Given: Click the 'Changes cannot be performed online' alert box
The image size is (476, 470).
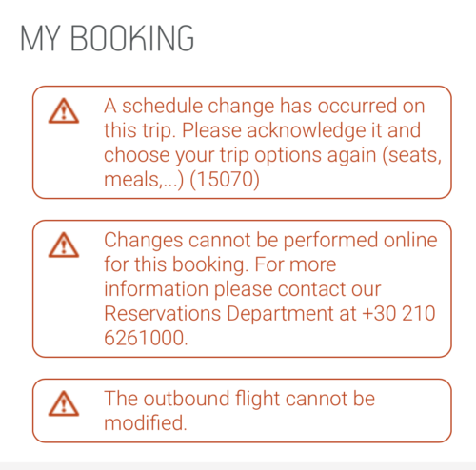Looking at the screenshot, I should [242, 288].
